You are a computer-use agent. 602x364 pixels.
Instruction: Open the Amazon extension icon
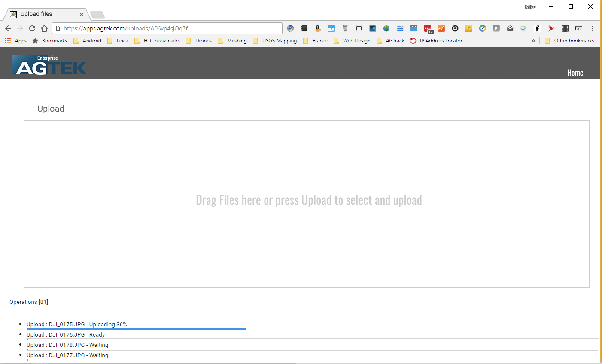tap(318, 28)
